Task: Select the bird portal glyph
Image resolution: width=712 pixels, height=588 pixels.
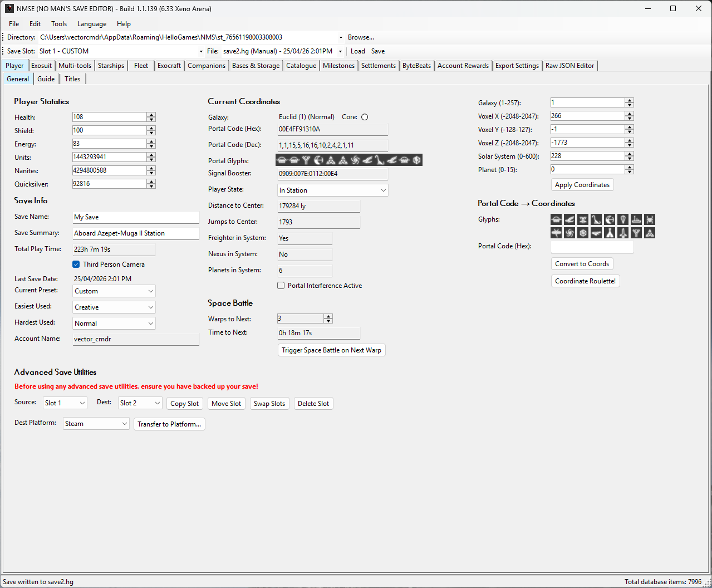Action: (569, 219)
